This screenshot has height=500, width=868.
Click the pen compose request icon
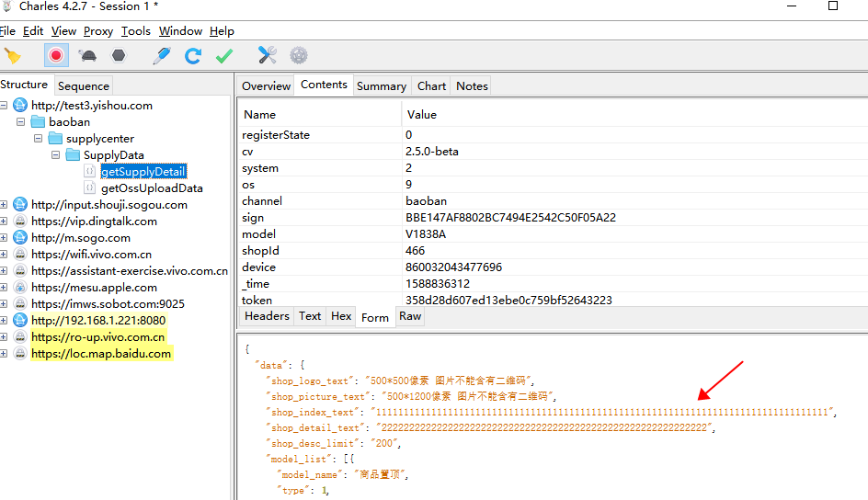coord(162,55)
